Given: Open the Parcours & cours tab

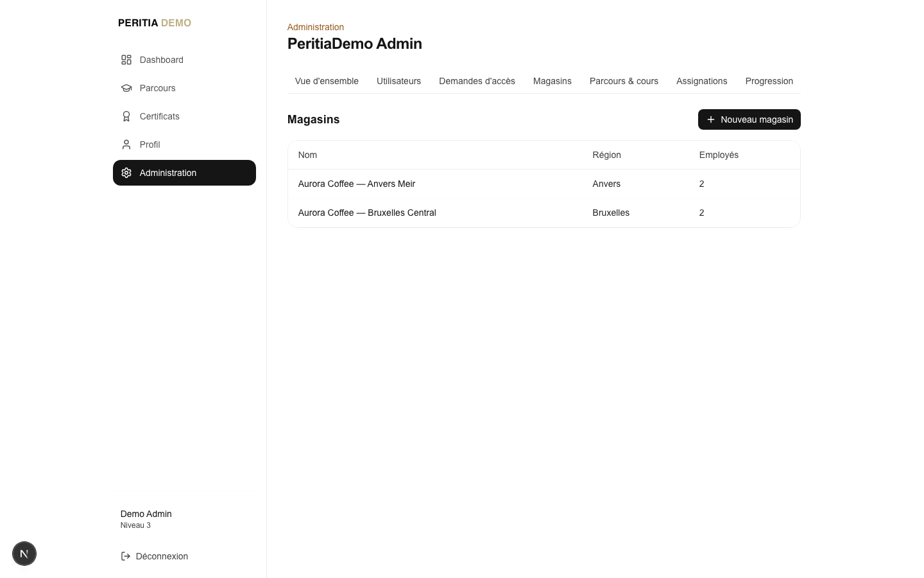Looking at the screenshot, I should point(624,81).
